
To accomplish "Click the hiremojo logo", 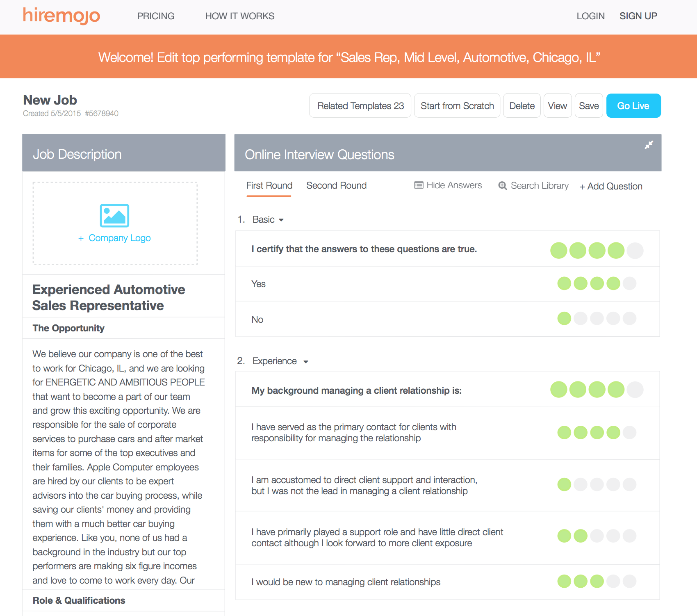I will [x=61, y=16].
